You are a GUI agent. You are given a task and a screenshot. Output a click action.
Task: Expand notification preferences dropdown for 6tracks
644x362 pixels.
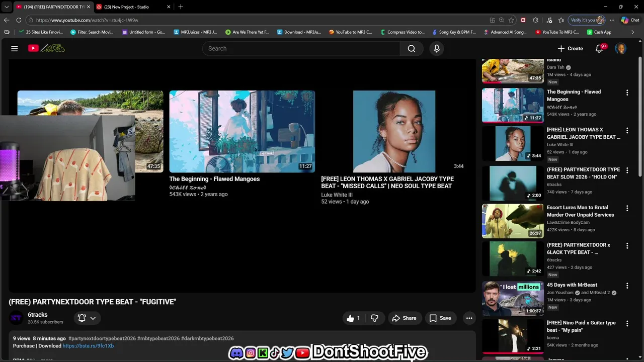click(93, 318)
